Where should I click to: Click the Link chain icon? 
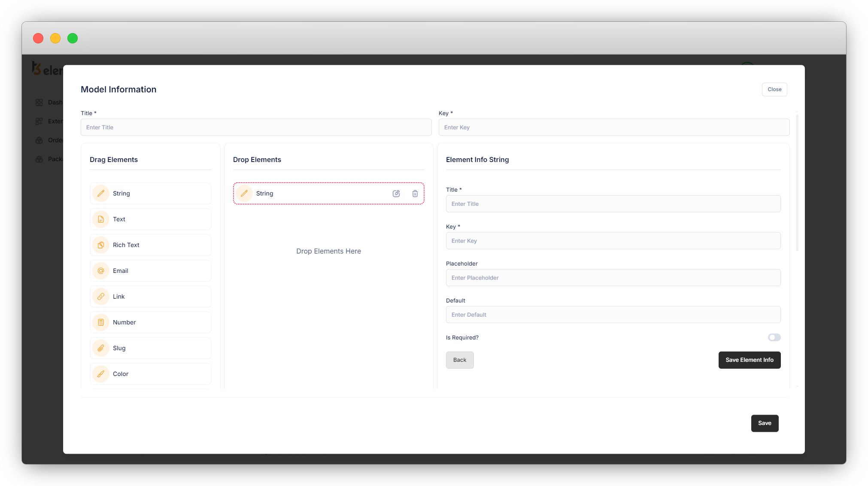[101, 296]
